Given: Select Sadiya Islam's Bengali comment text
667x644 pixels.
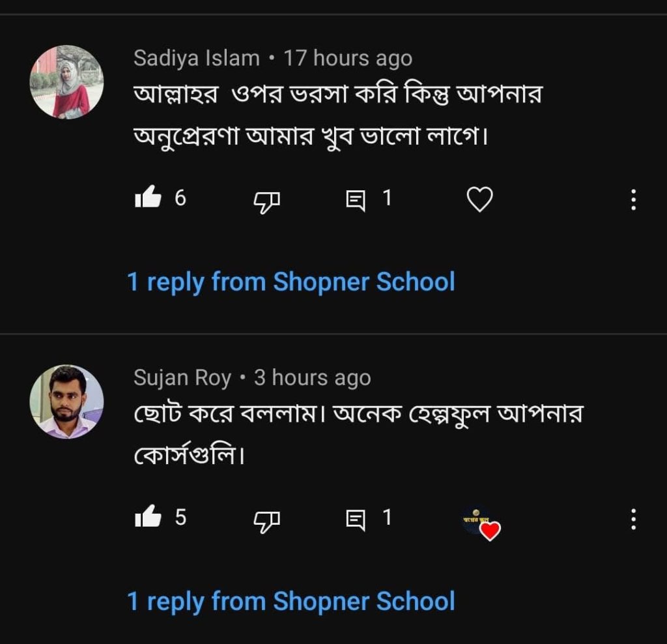Looking at the screenshot, I should 338,115.
